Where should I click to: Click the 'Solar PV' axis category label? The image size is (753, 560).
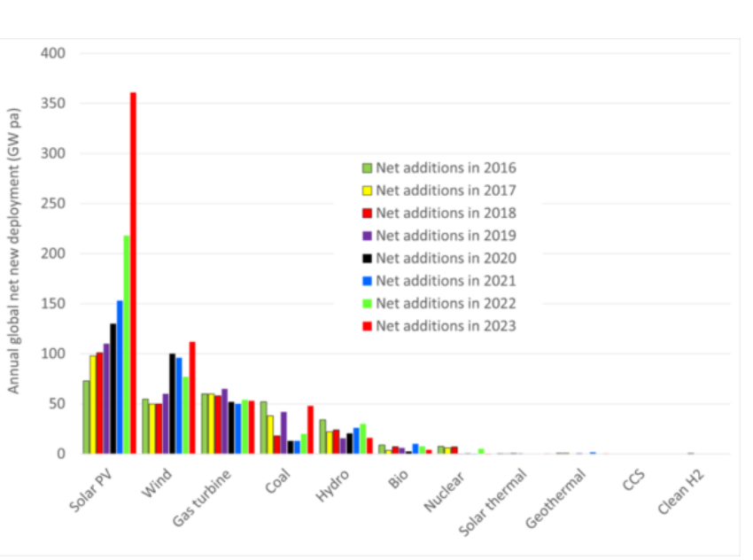90,491
